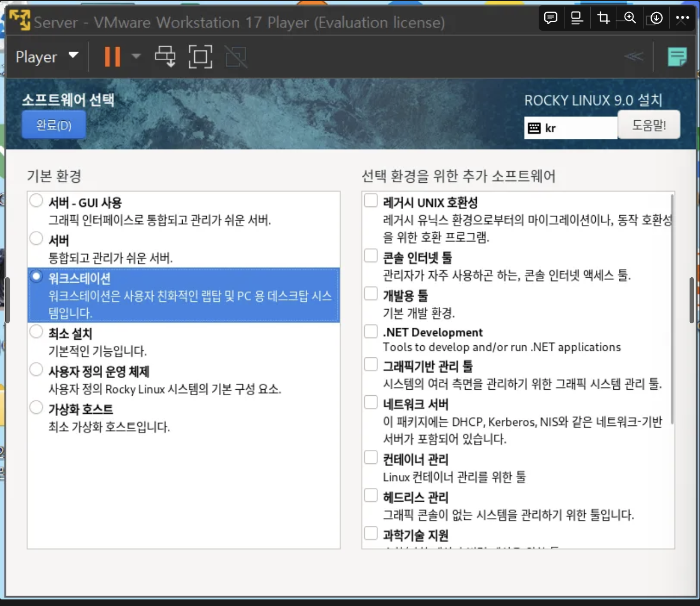
Task: Check the 콘솔 인터넷 툴 checkbox
Action: [371, 256]
